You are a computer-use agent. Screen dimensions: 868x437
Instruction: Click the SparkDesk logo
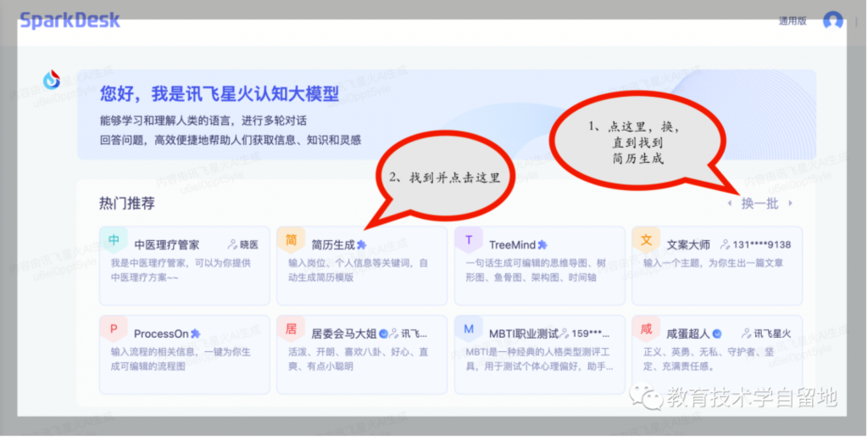tap(70, 20)
